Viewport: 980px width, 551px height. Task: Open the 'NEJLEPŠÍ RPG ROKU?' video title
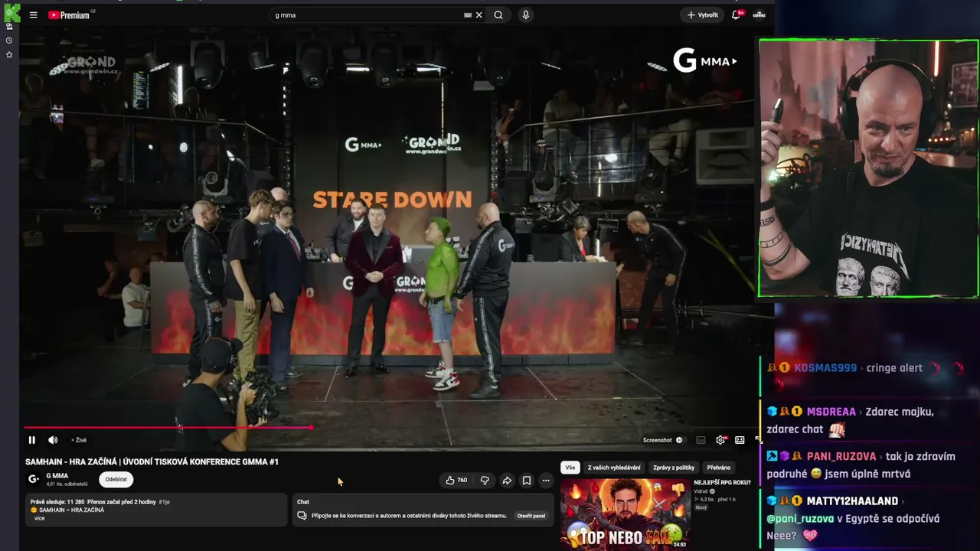[x=722, y=483]
